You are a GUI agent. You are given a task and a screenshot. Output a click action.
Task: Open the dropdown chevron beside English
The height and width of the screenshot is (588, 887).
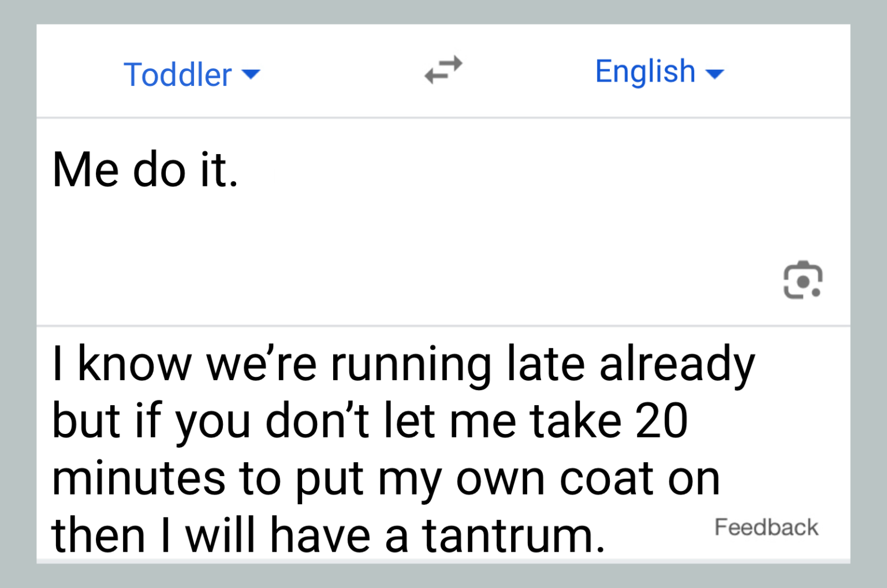[x=715, y=73]
